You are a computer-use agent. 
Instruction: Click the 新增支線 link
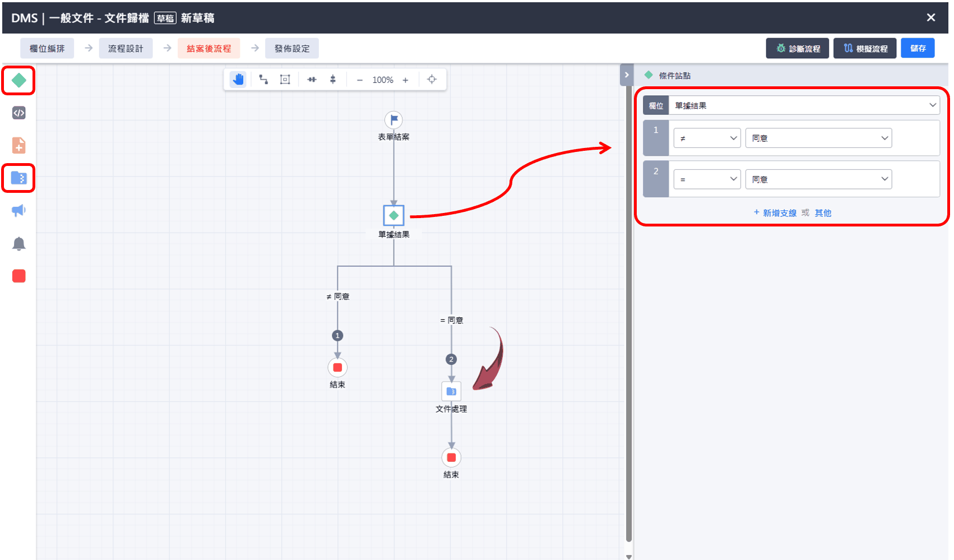point(775,213)
